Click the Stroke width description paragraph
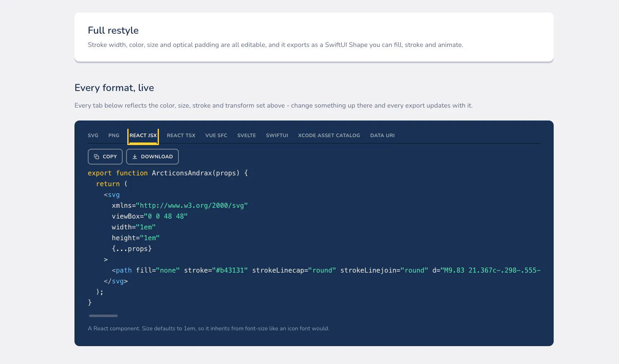Image resolution: width=619 pixels, height=364 pixels. (x=275, y=45)
